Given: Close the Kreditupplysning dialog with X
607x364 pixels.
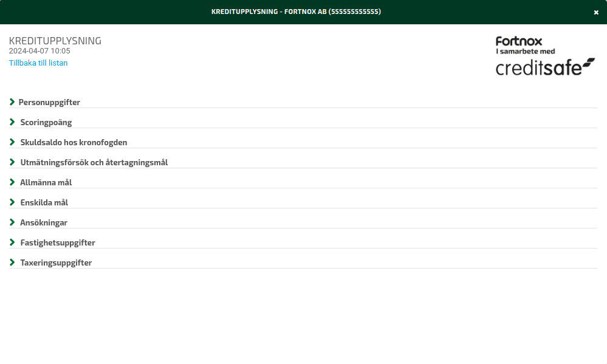Looking at the screenshot, I should click(596, 12).
